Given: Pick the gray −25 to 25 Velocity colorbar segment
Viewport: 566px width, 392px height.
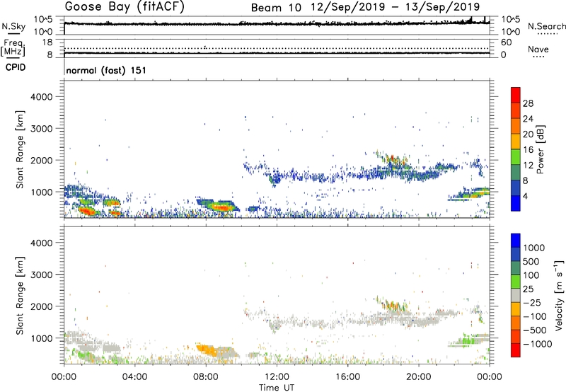Looking at the screenshot, I should click(x=516, y=295).
